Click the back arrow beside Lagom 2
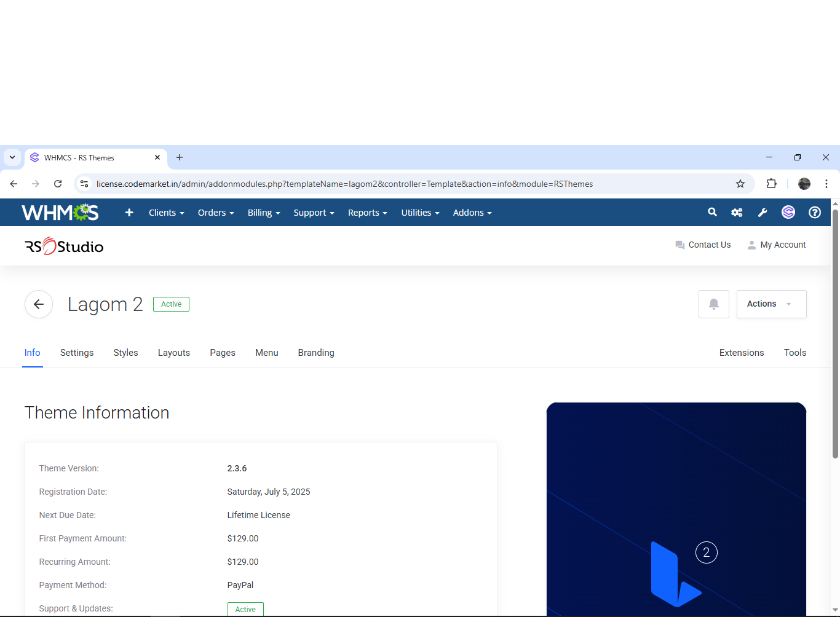The height and width of the screenshot is (617, 840). point(39,304)
